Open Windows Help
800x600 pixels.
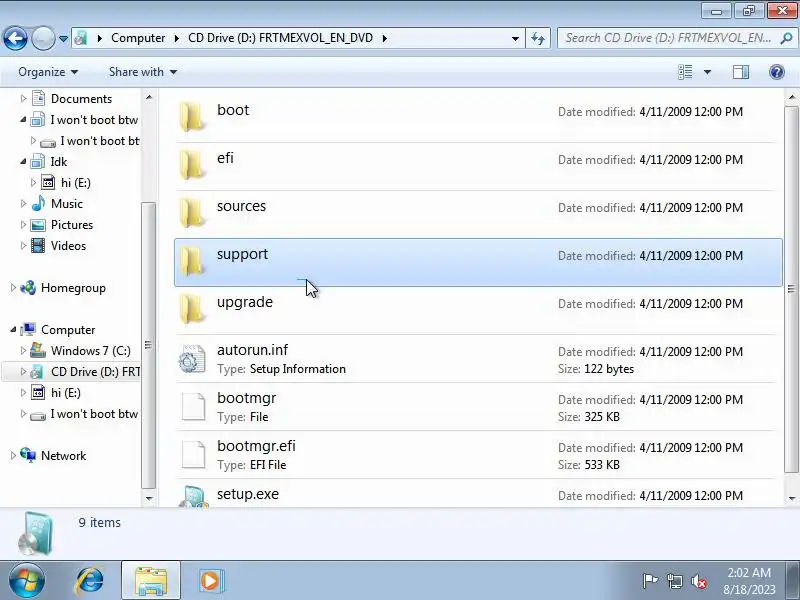[x=777, y=72]
